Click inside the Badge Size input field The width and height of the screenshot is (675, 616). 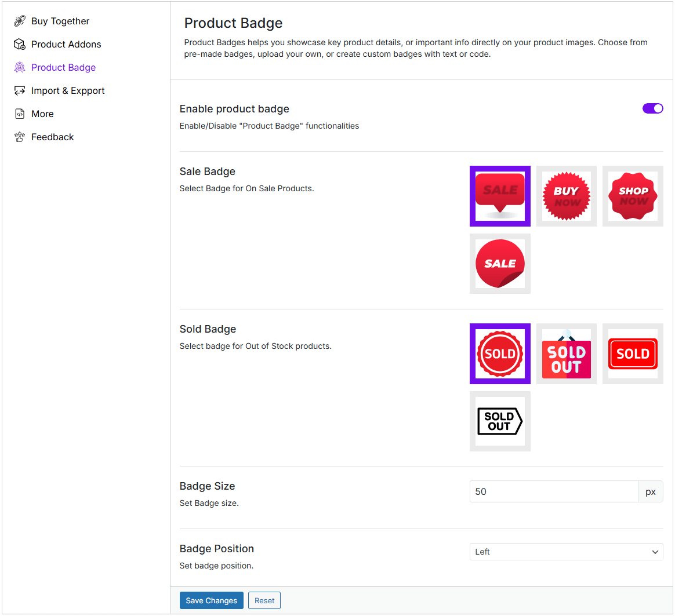click(551, 491)
